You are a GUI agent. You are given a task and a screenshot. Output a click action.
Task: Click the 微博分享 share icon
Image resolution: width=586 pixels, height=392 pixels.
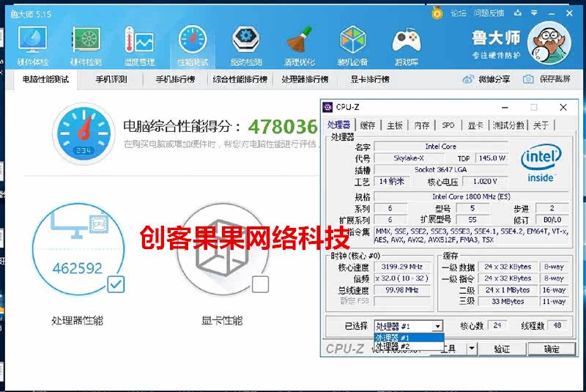coord(468,79)
